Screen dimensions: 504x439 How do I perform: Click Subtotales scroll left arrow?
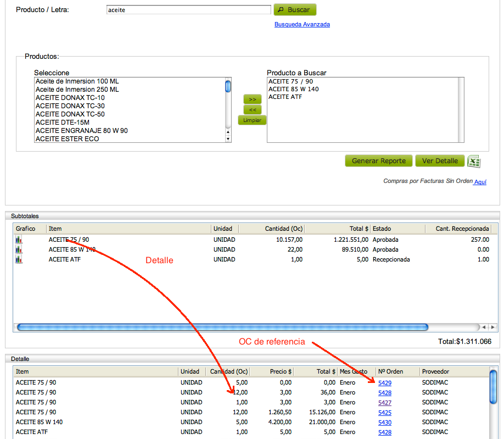[484, 327]
